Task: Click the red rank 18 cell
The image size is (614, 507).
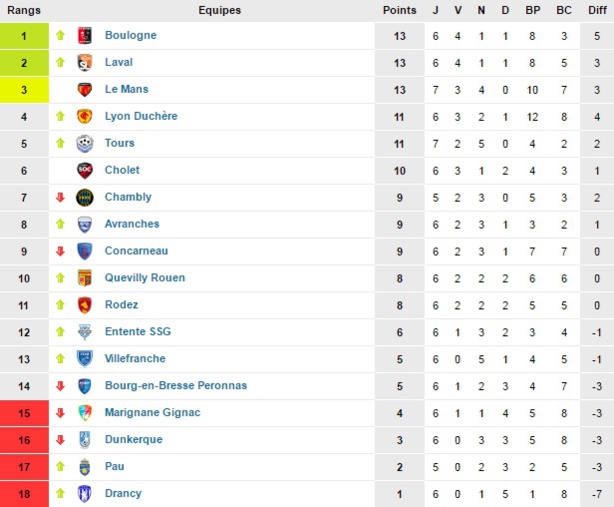Action: (24, 493)
